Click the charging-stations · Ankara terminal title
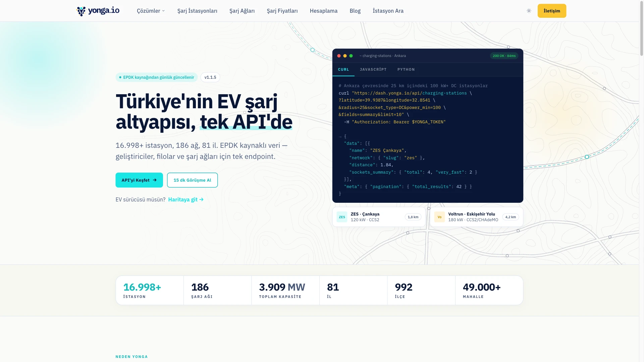Image resolution: width=644 pixels, height=362 pixels. pos(383,56)
